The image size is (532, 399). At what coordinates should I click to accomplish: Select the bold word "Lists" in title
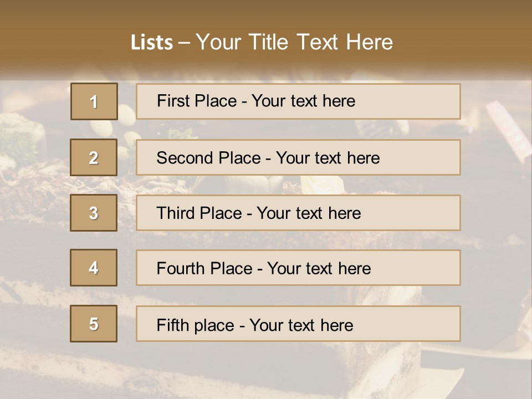pyautogui.click(x=151, y=43)
